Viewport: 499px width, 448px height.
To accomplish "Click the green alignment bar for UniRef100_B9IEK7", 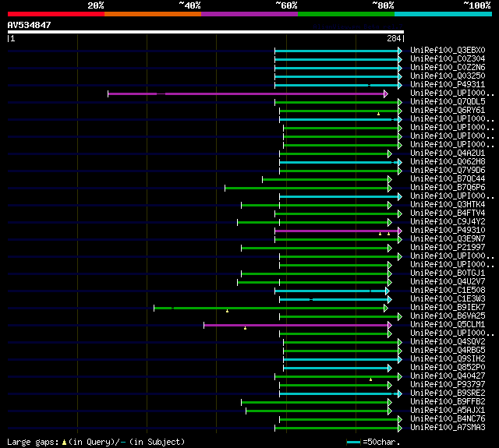I will (269, 308).
